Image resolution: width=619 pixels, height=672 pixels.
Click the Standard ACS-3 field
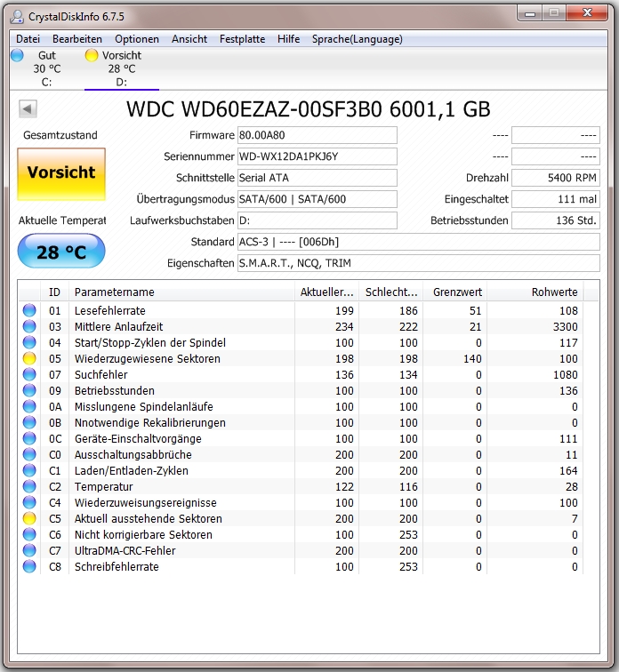click(x=418, y=242)
